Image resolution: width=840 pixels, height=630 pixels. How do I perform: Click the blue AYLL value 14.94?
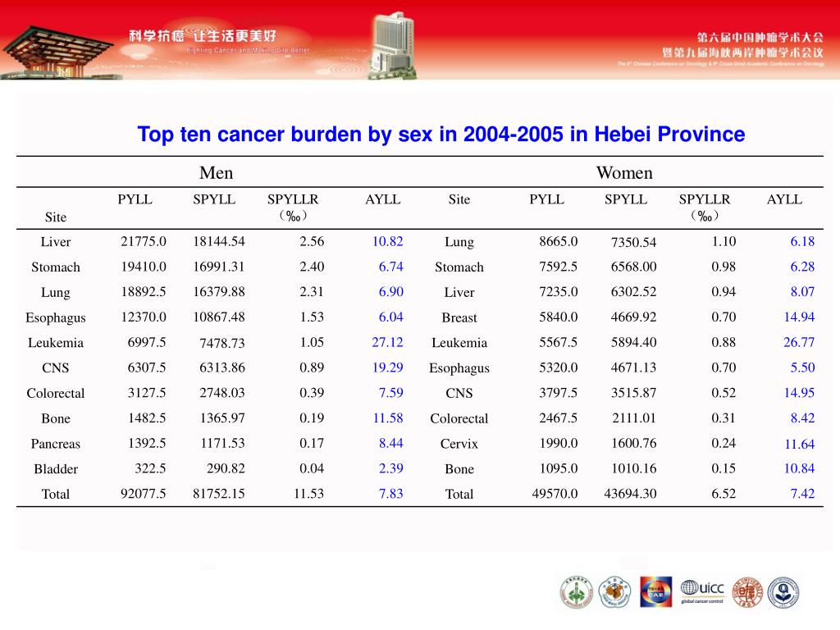click(799, 317)
